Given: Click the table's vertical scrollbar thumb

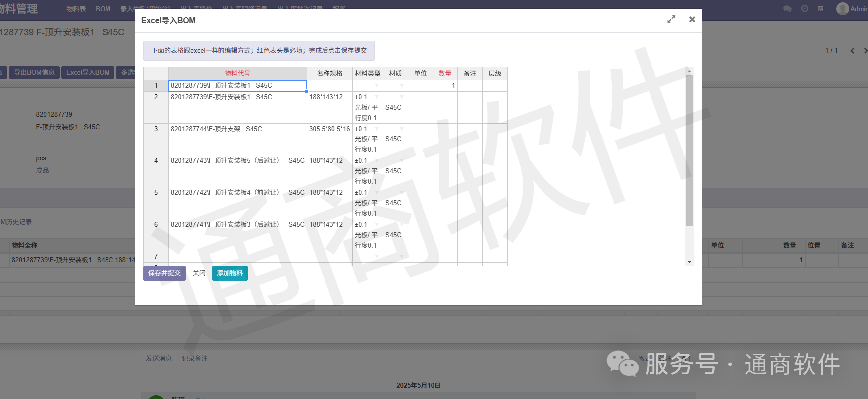Looking at the screenshot, I should coord(689,149).
